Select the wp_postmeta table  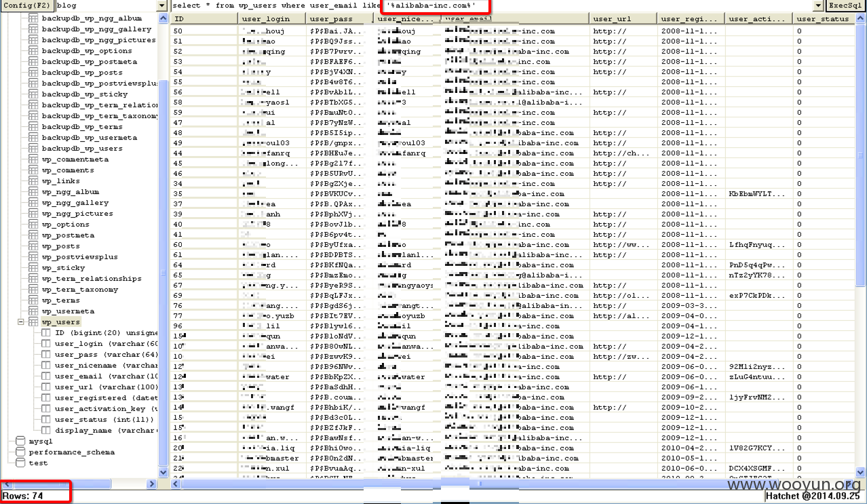click(68, 235)
